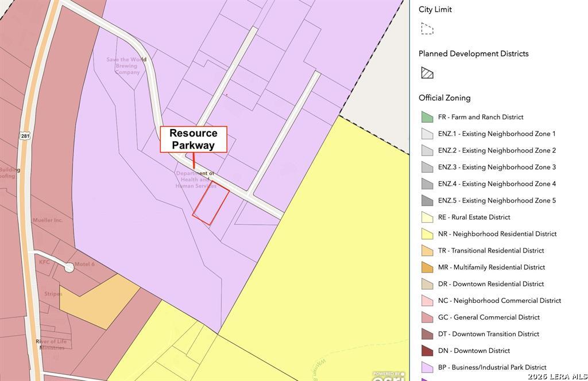The width and height of the screenshot is (588, 381).
Task: Select the red outlined parcel on the map
Action: coord(211,203)
